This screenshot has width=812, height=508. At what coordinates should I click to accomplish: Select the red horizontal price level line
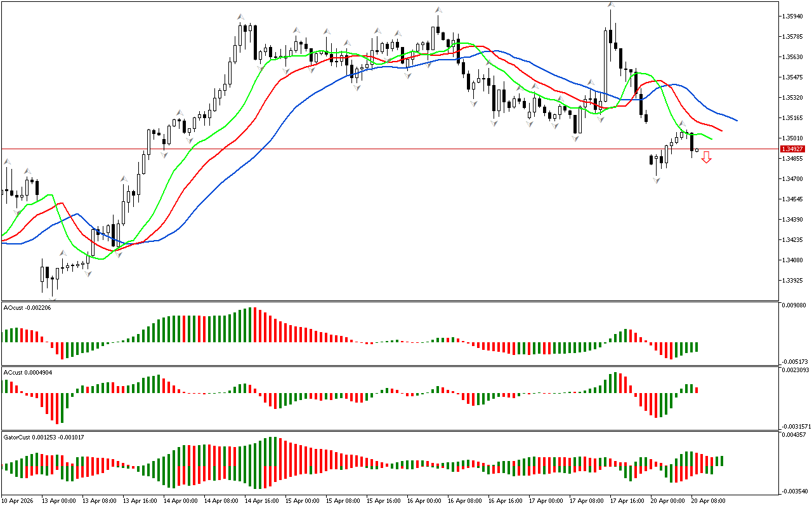(x=381, y=149)
